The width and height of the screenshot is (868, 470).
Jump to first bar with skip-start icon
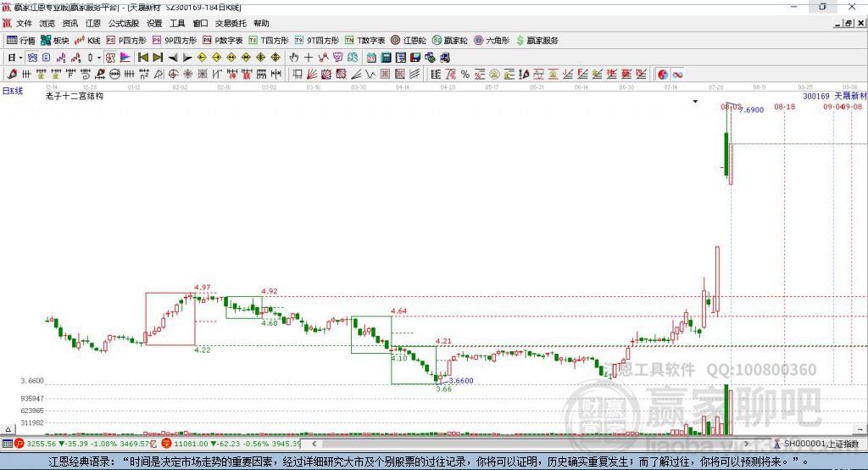coord(142,58)
